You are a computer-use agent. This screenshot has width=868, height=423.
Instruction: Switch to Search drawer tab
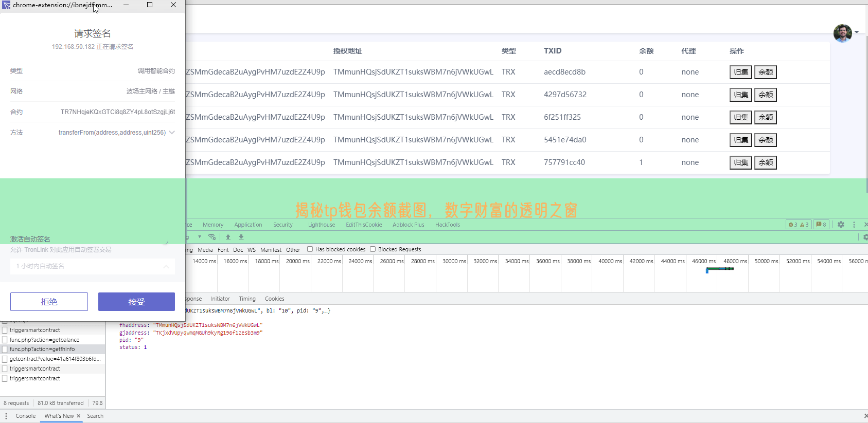95,416
